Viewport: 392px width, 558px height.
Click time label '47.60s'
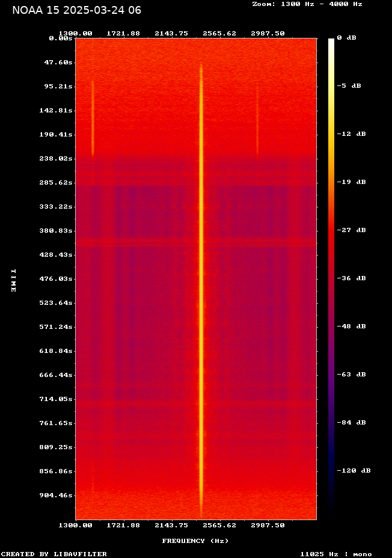(58, 63)
